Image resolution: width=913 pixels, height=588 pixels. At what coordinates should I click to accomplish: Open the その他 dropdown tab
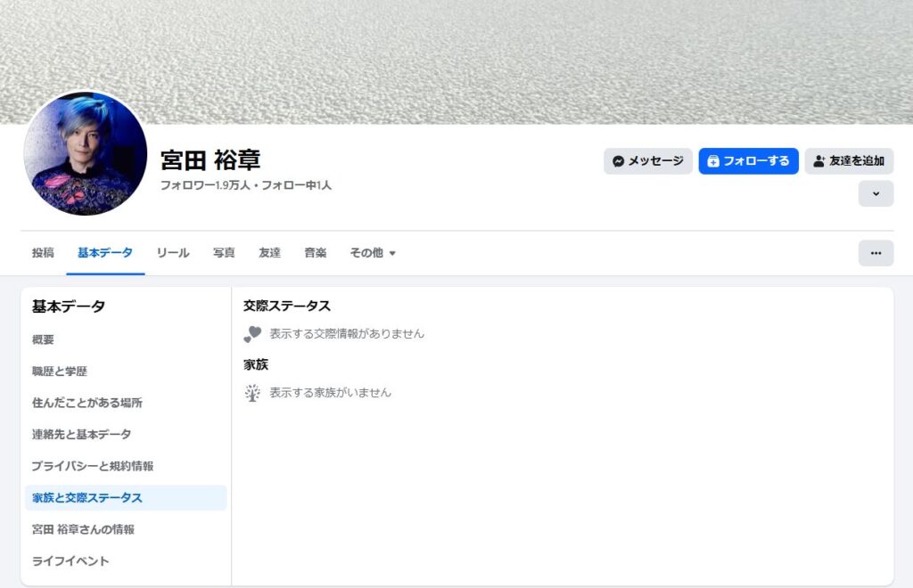click(x=373, y=253)
